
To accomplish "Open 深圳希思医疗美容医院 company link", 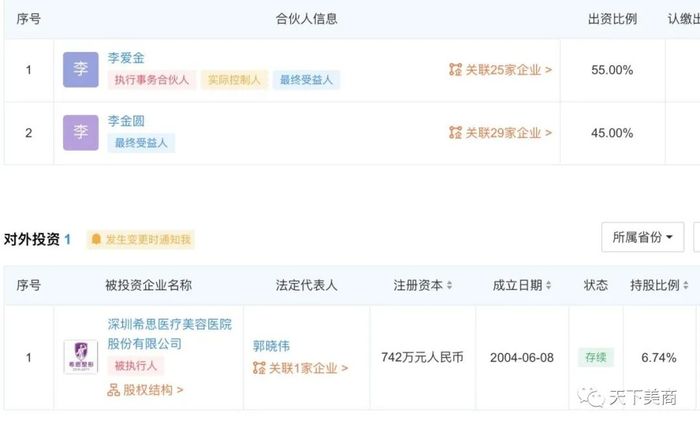I will point(170,334).
